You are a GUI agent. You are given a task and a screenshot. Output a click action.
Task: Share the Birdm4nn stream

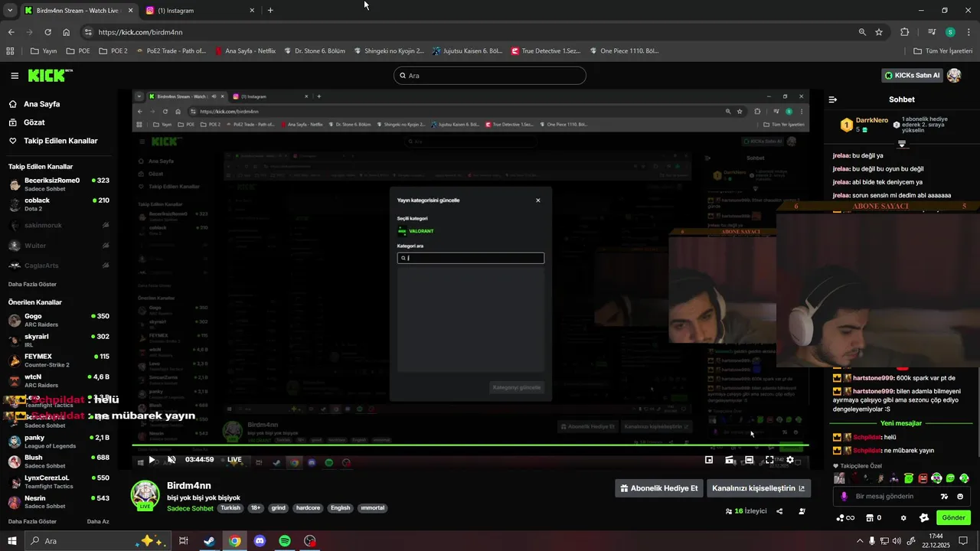[779, 511]
